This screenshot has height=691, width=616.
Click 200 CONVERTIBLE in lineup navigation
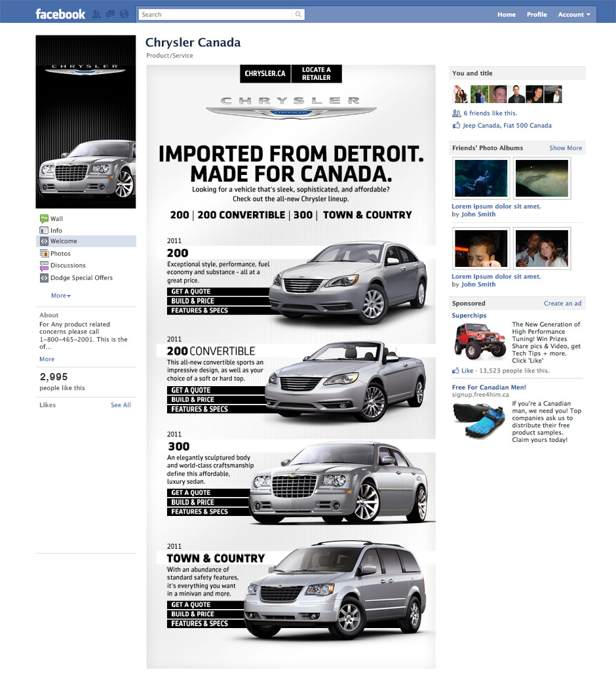241,215
